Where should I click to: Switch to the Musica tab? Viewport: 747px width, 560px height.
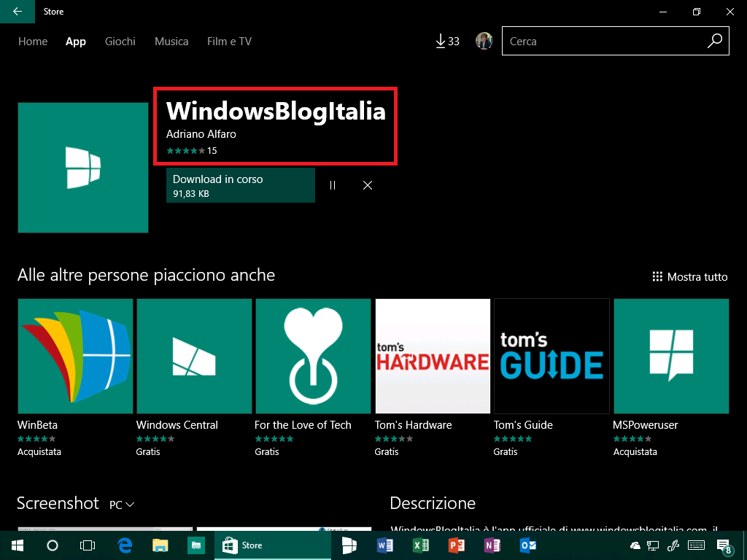[171, 42]
